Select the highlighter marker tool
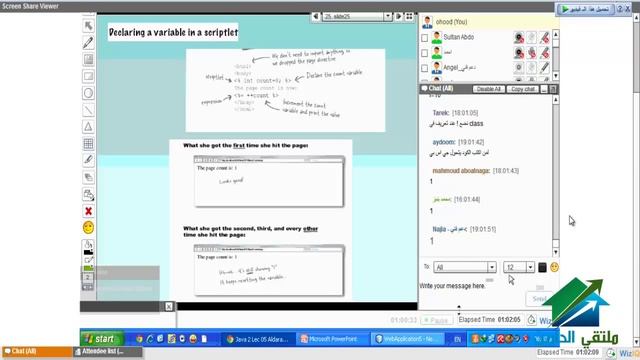Viewport: 640px width, 360px height. (88, 160)
